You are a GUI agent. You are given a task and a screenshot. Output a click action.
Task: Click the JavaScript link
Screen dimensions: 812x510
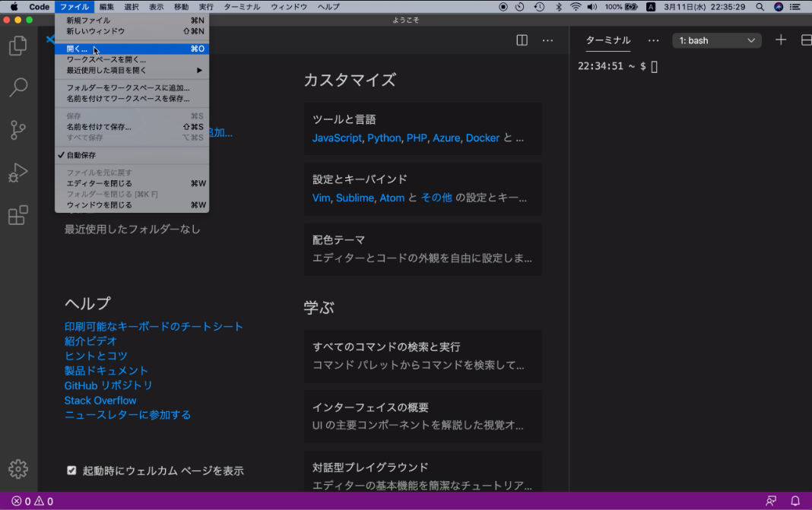[x=337, y=138]
